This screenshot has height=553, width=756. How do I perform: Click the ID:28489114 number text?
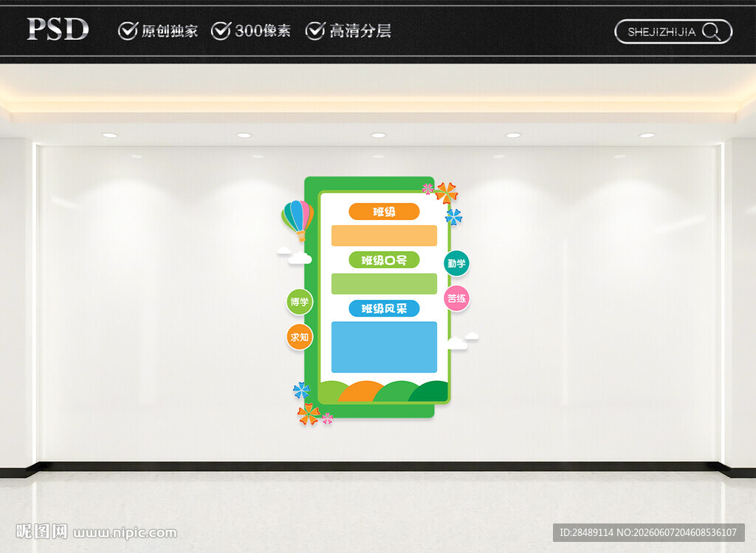coord(586,533)
